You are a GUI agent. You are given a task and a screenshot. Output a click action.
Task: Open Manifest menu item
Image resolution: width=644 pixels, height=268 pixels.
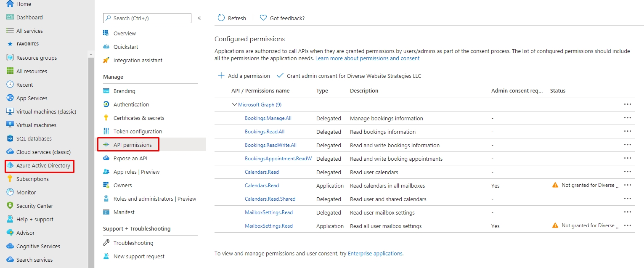(124, 212)
